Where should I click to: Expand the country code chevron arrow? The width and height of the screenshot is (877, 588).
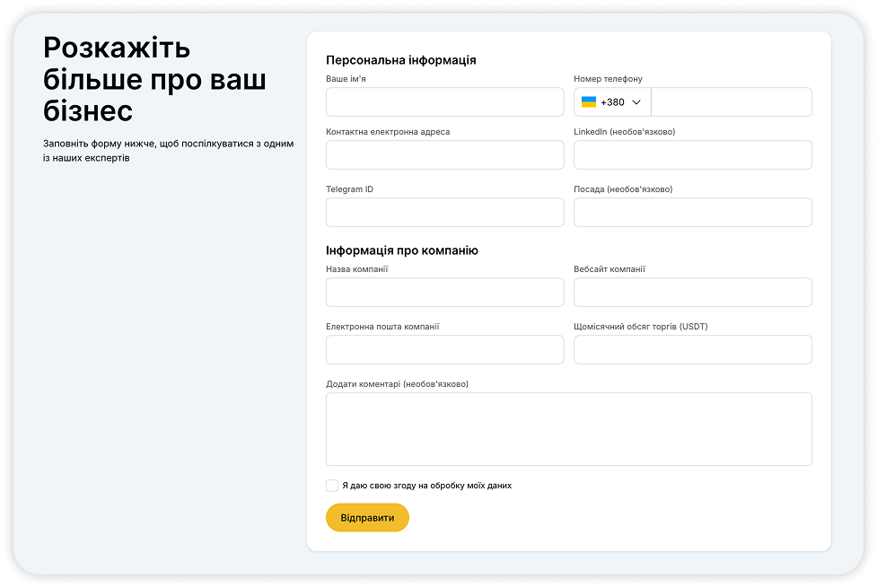(637, 102)
